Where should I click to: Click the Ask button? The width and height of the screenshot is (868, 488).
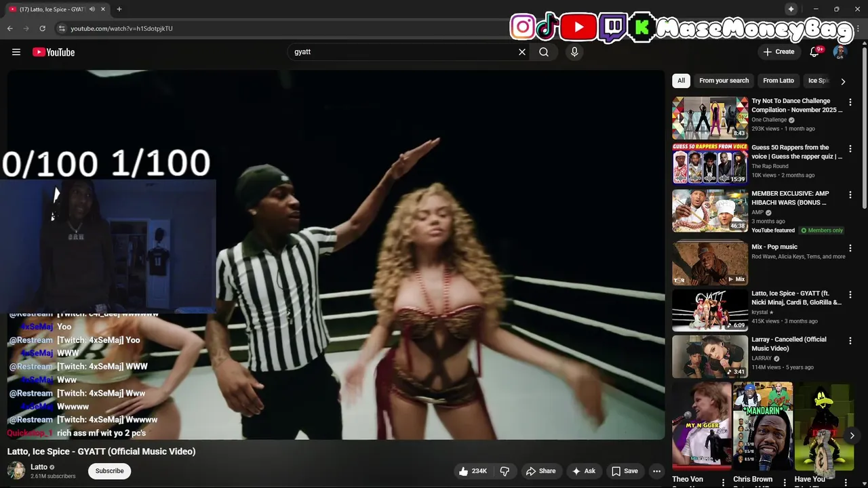tap(583, 471)
